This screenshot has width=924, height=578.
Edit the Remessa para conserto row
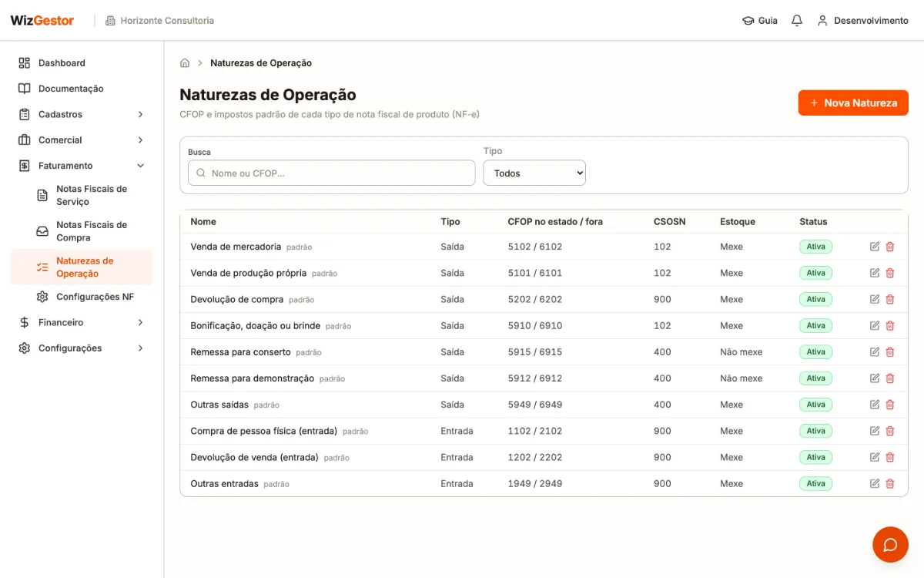click(875, 351)
